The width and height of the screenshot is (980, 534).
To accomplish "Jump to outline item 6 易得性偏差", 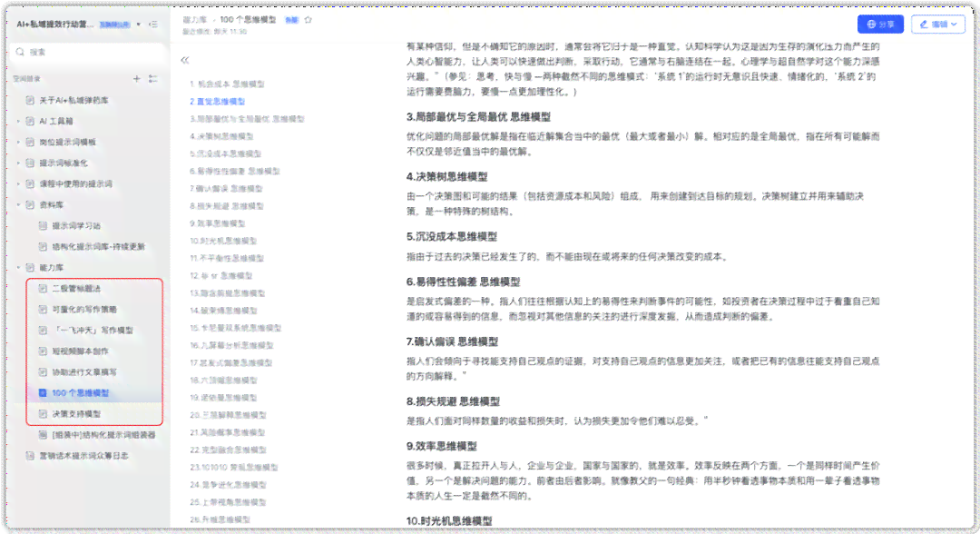I will pyautogui.click(x=235, y=172).
